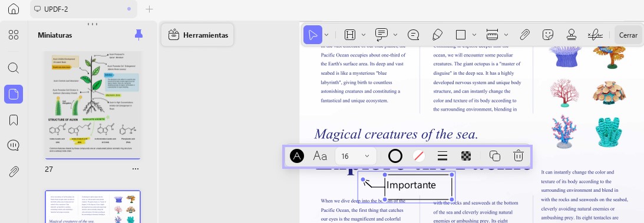This screenshot has width=644, height=223.
Task: Select page 27 thumbnail
Action: [93, 105]
